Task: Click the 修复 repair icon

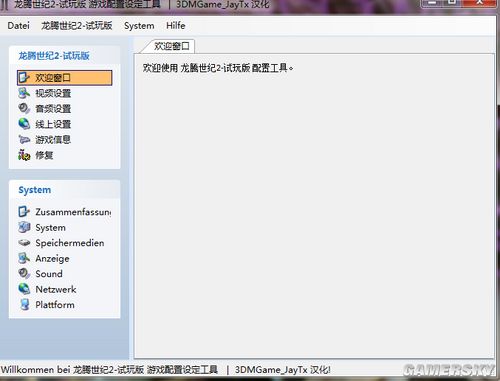Action: (x=24, y=155)
